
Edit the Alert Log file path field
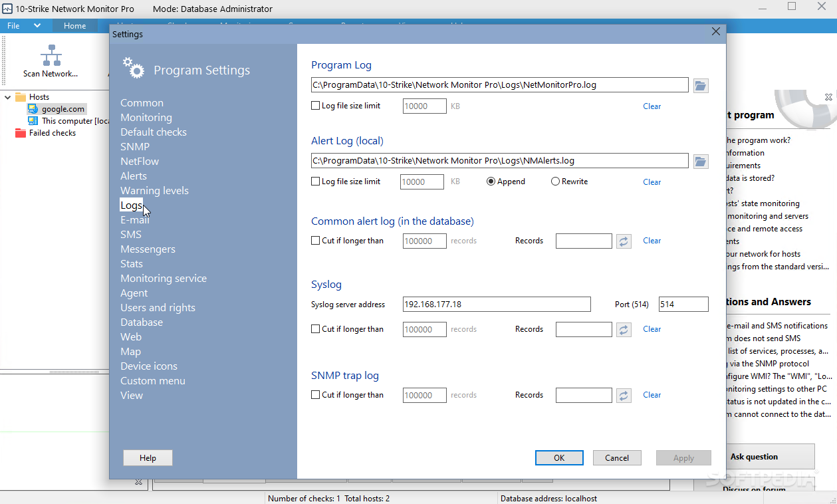[x=500, y=161]
